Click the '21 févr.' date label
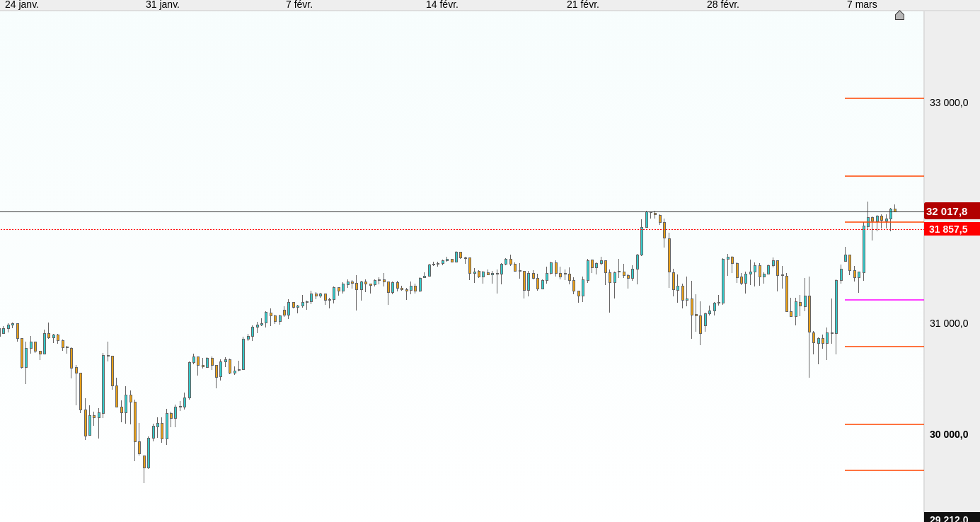The height and width of the screenshot is (522, 980). click(x=583, y=5)
